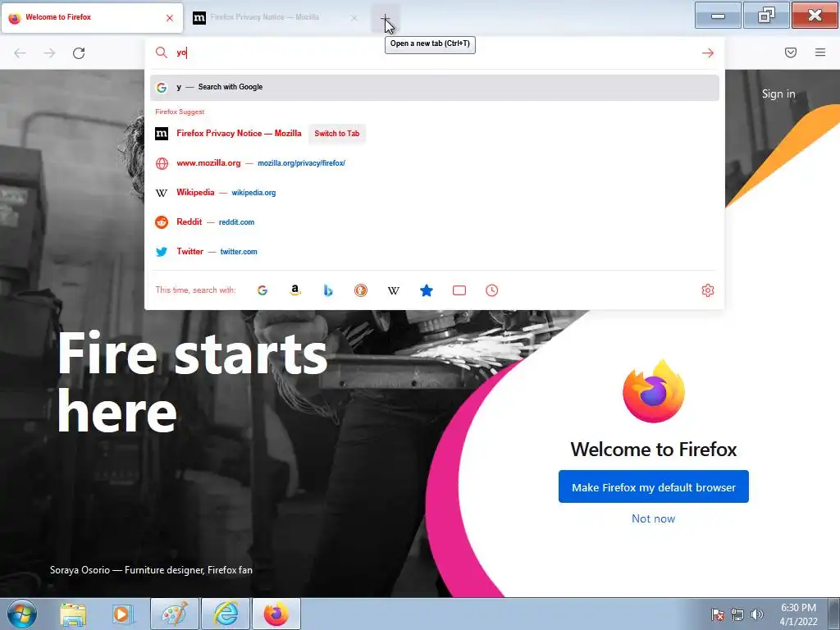Search this time with Bing
This screenshot has width=840, height=630.
(328, 290)
